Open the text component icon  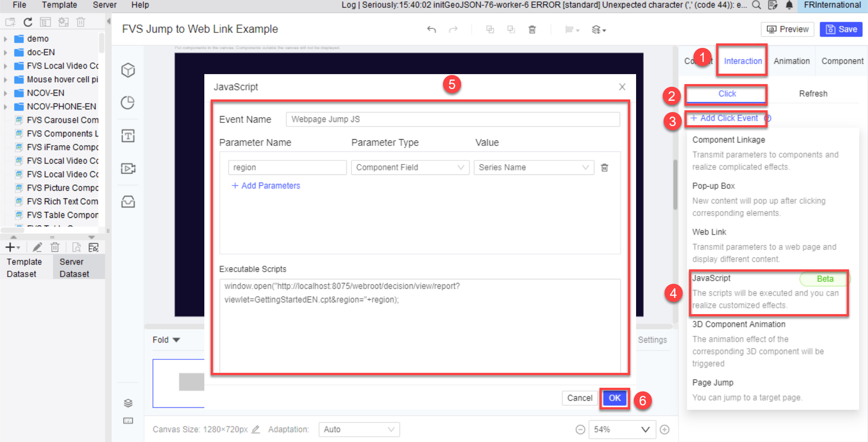pyautogui.click(x=128, y=136)
